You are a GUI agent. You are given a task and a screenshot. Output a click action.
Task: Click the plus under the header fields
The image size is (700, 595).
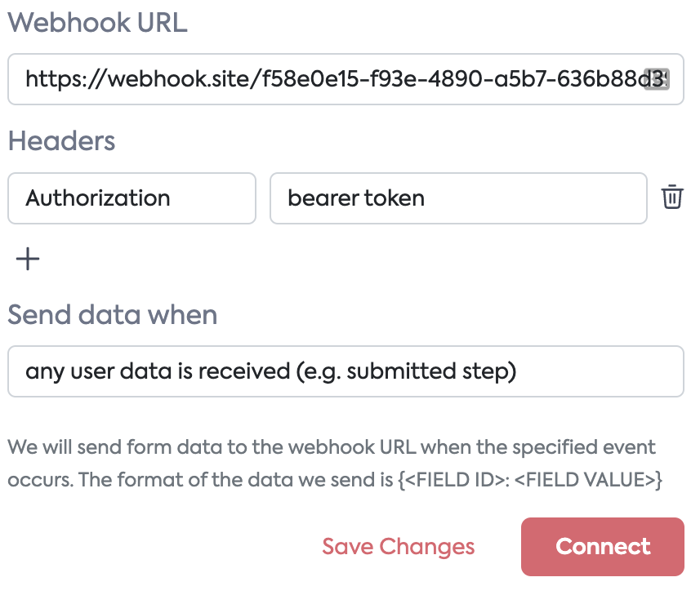click(28, 258)
